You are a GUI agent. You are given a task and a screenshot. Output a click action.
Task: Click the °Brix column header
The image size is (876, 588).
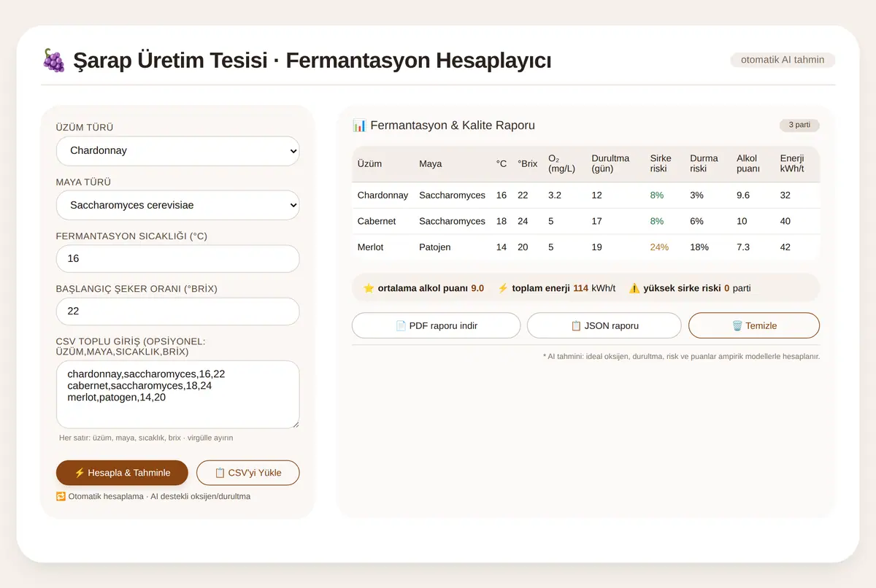coord(528,164)
